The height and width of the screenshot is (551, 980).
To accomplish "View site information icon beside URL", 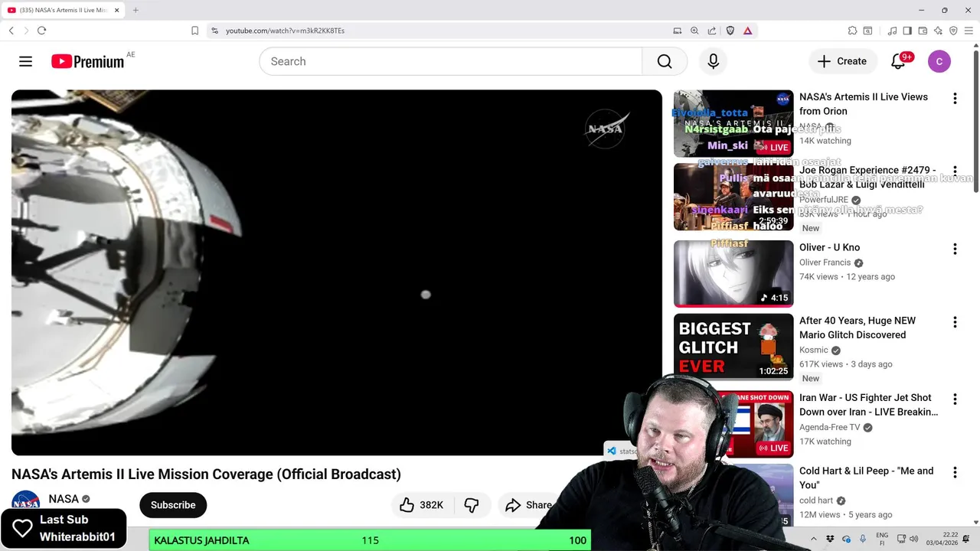I will [214, 31].
